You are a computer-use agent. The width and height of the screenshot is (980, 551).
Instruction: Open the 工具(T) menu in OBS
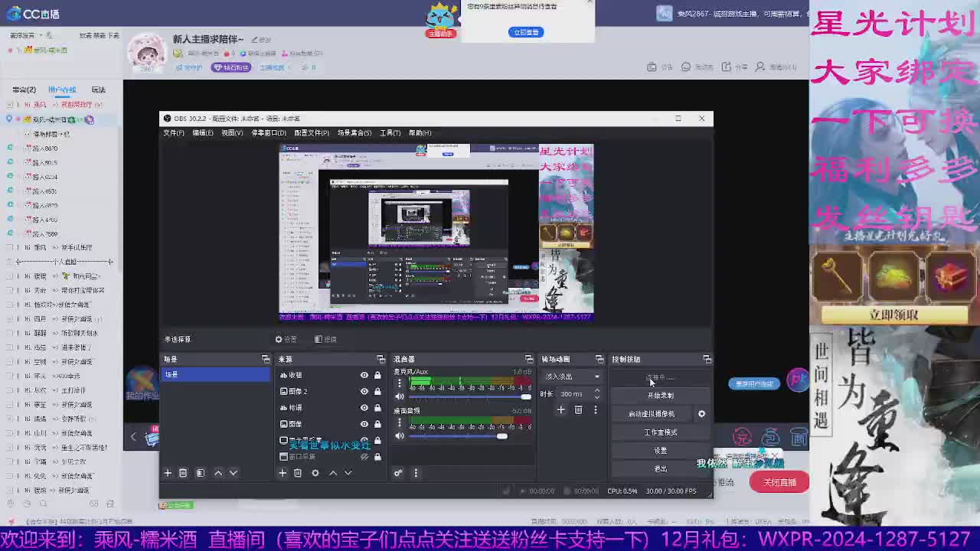pyautogui.click(x=390, y=132)
